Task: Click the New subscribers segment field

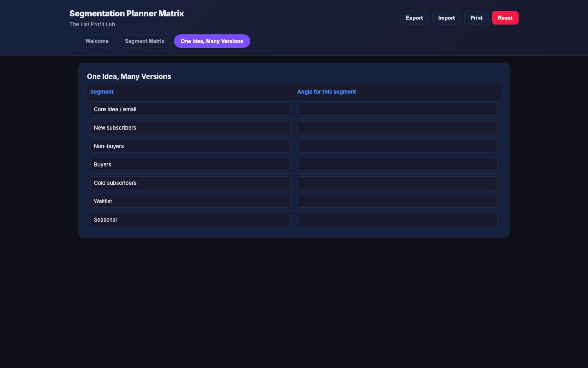Action: [x=190, y=128]
